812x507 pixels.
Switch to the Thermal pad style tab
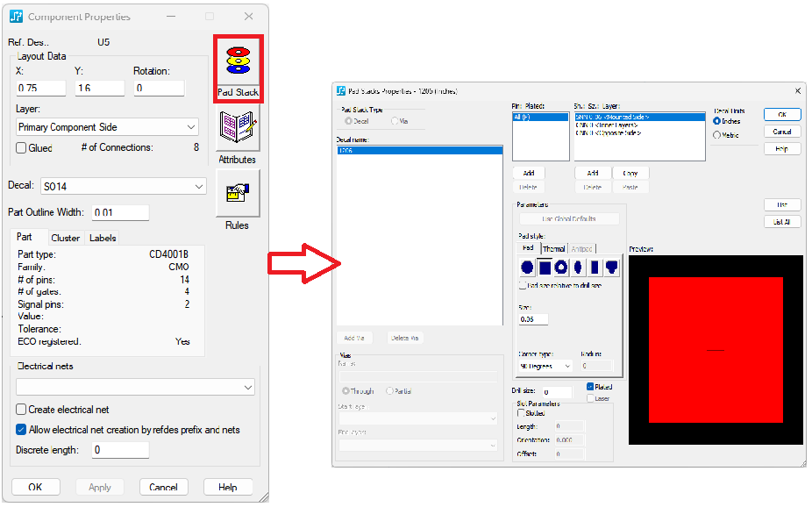(x=553, y=249)
